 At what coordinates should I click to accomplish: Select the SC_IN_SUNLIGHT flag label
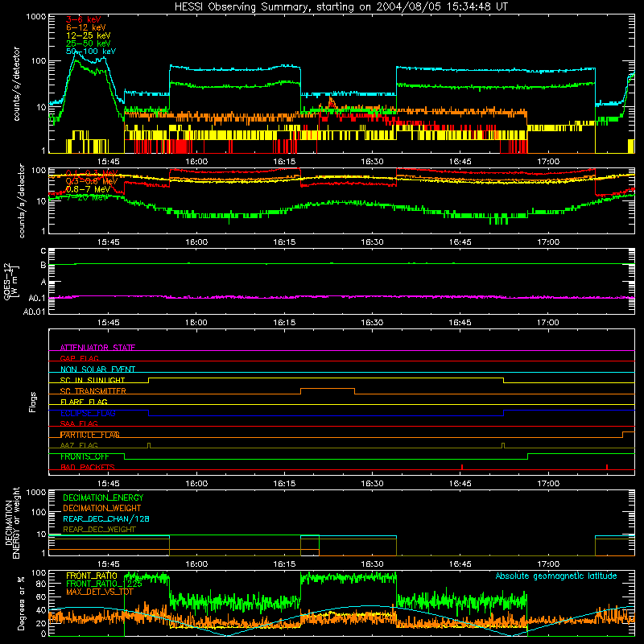coord(93,380)
